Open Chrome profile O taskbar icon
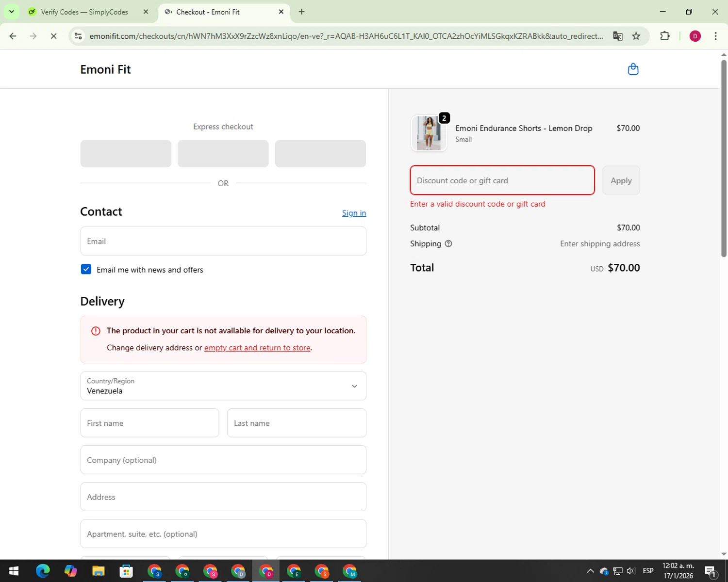 182,571
